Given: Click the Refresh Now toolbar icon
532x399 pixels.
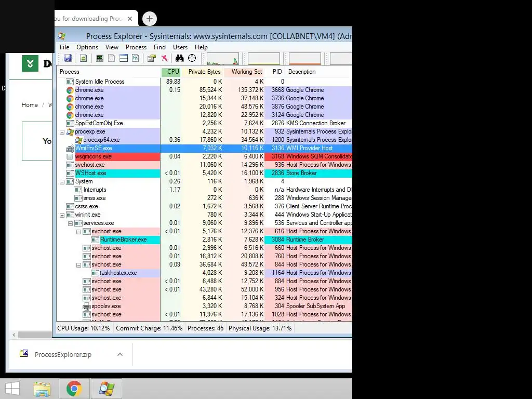Looking at the screenshot, I should [x=83, y=58].
